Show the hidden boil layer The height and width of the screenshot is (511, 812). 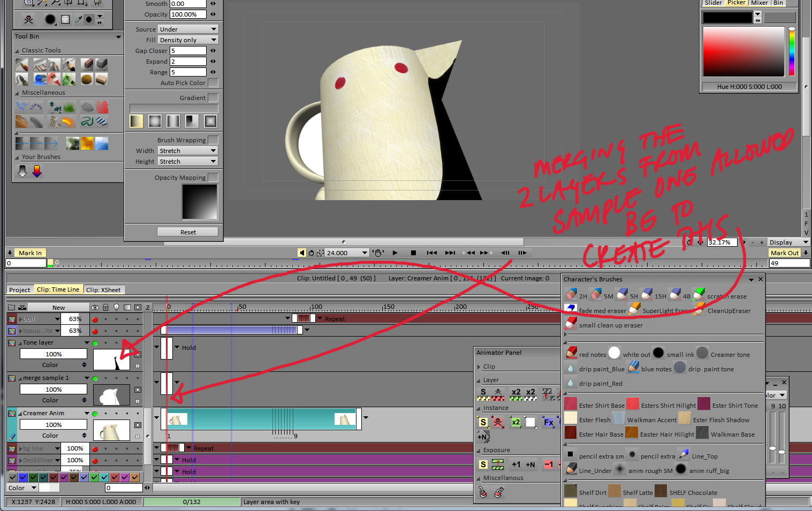point(95,319)
